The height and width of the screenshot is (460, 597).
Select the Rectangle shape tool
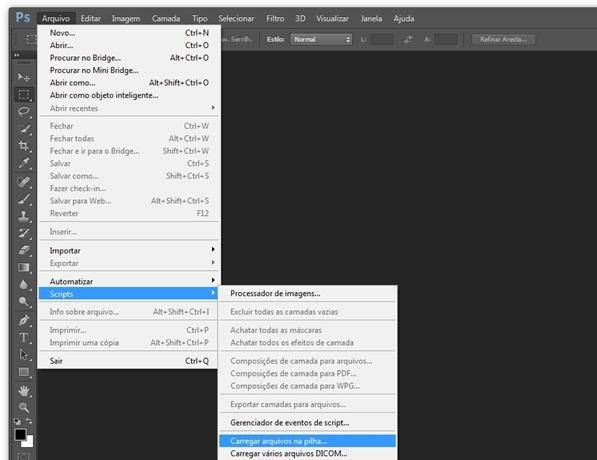click(24, 372)
